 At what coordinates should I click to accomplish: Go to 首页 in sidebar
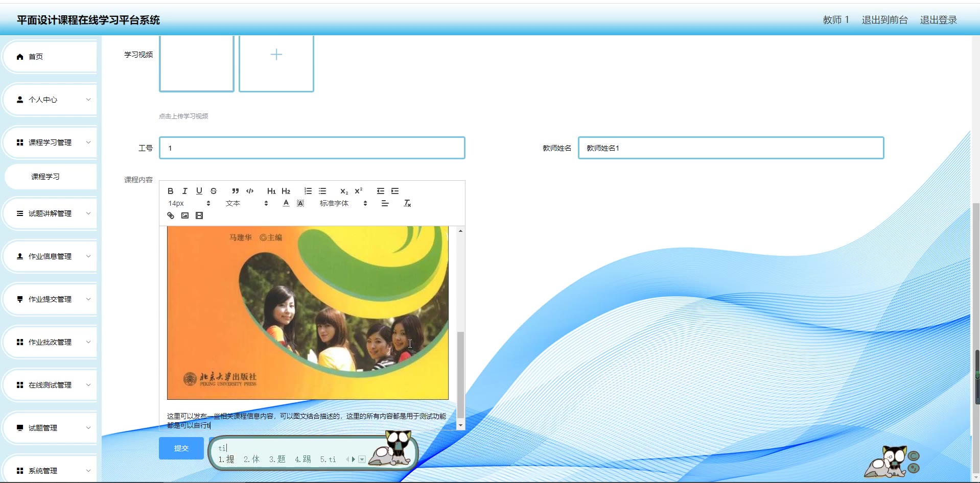click(x=50, y=57)
